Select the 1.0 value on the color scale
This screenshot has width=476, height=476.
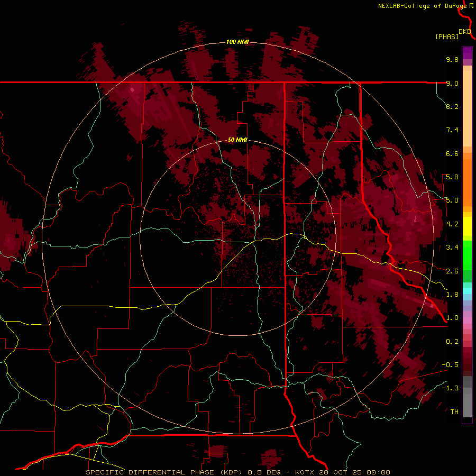452,318
